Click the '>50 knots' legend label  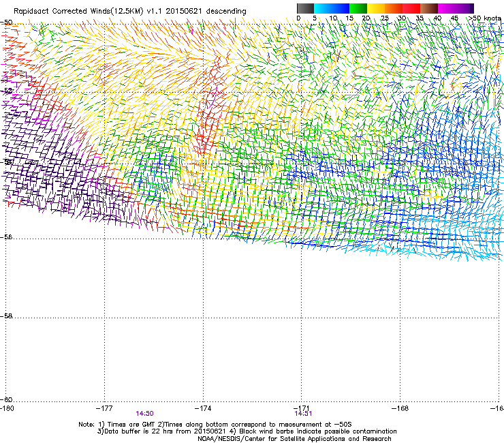[x=485, y=18]
